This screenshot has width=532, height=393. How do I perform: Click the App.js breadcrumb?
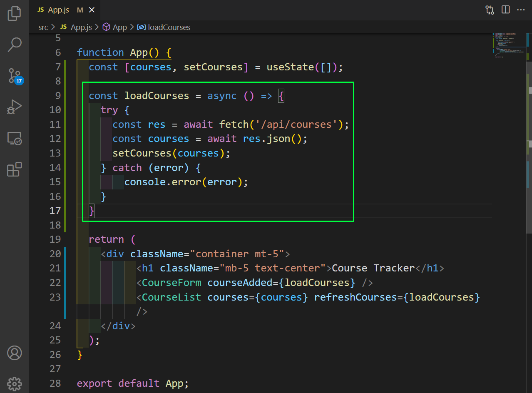(76, 27)
